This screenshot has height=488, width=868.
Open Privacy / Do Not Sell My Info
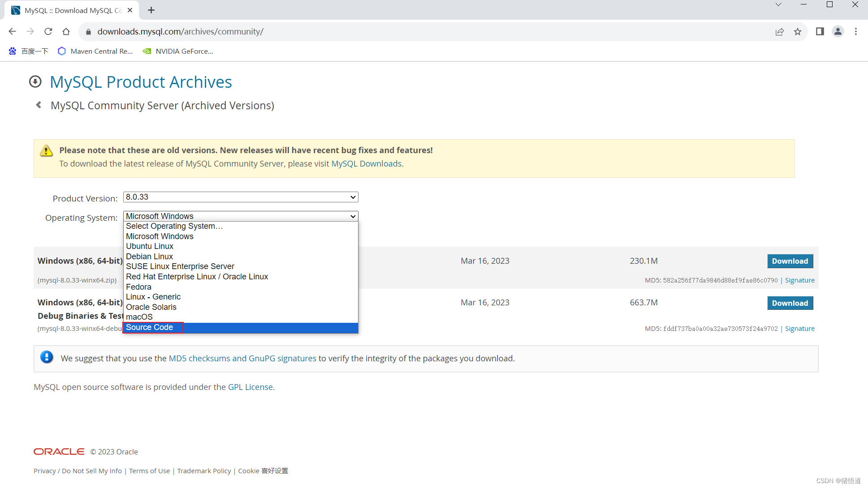point(78,471)
